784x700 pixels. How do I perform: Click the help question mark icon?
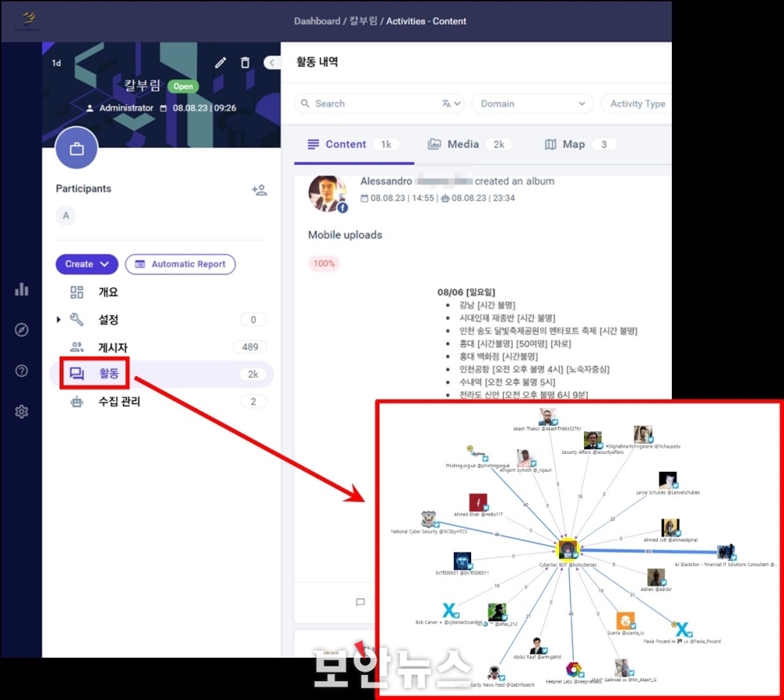tap(21, 371)
